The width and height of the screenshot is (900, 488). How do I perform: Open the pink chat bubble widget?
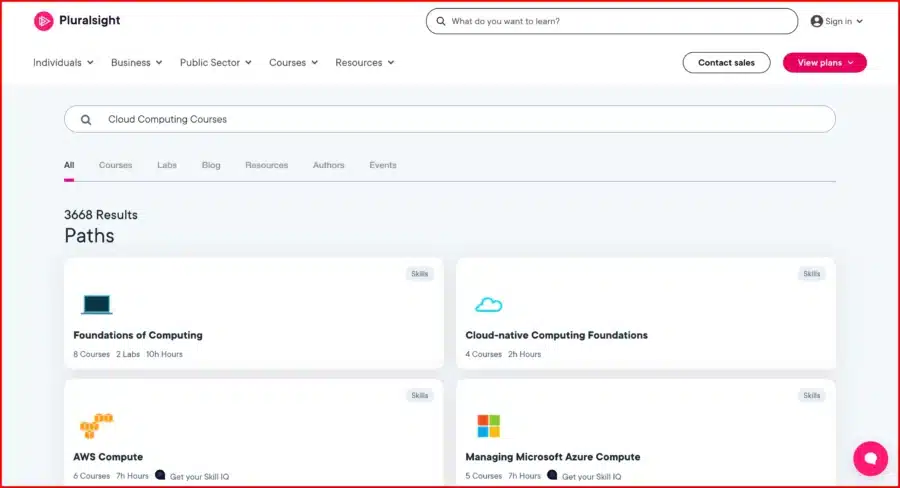[870, 458]
